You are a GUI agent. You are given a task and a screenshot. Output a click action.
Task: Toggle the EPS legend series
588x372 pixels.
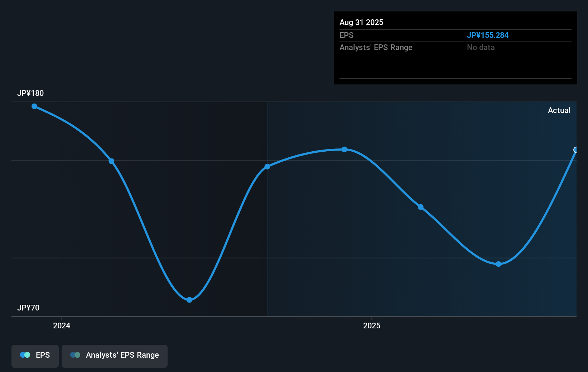[35, 356]
